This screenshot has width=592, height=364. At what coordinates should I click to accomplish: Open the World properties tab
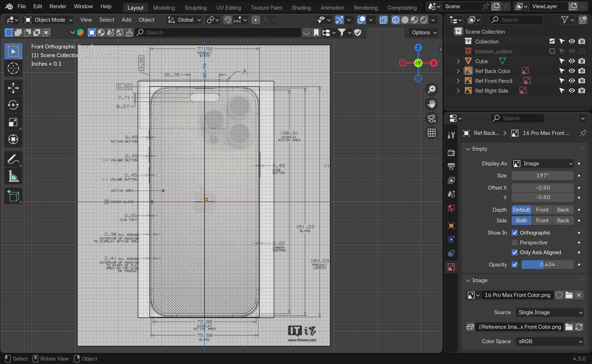tap(451, 208)
